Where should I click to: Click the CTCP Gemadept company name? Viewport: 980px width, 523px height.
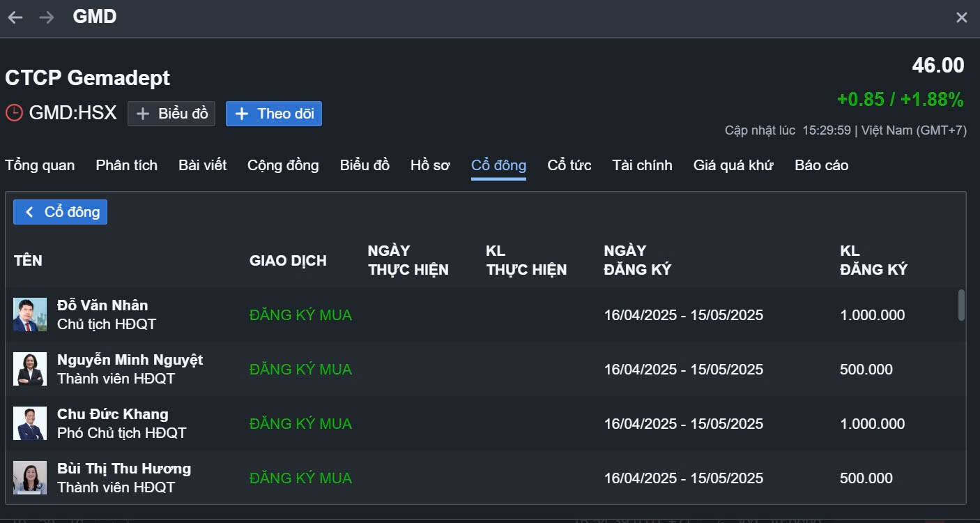pos(88,78)
